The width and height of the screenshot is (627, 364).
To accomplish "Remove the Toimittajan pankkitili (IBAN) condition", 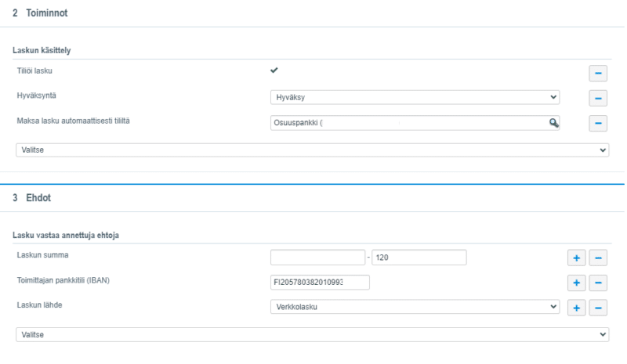I will coord(598,283).
